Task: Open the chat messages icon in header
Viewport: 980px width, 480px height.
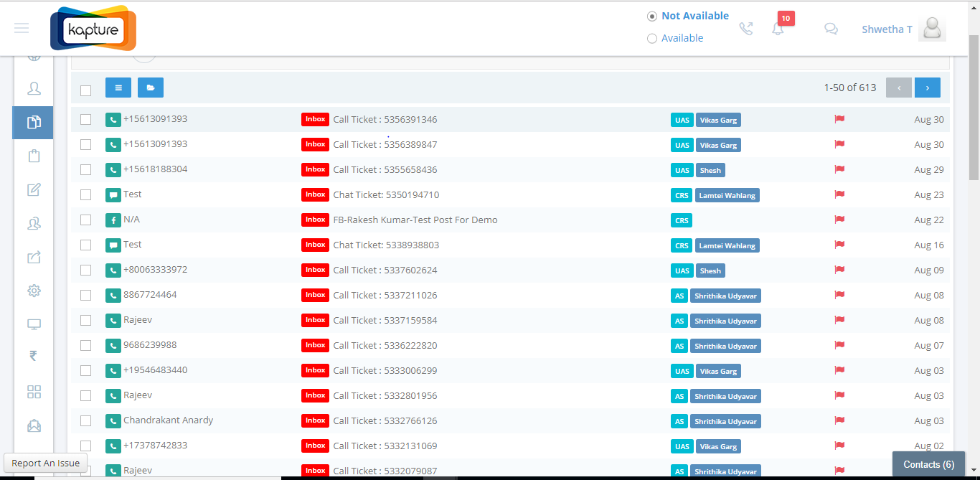Action: pos(831,29)
